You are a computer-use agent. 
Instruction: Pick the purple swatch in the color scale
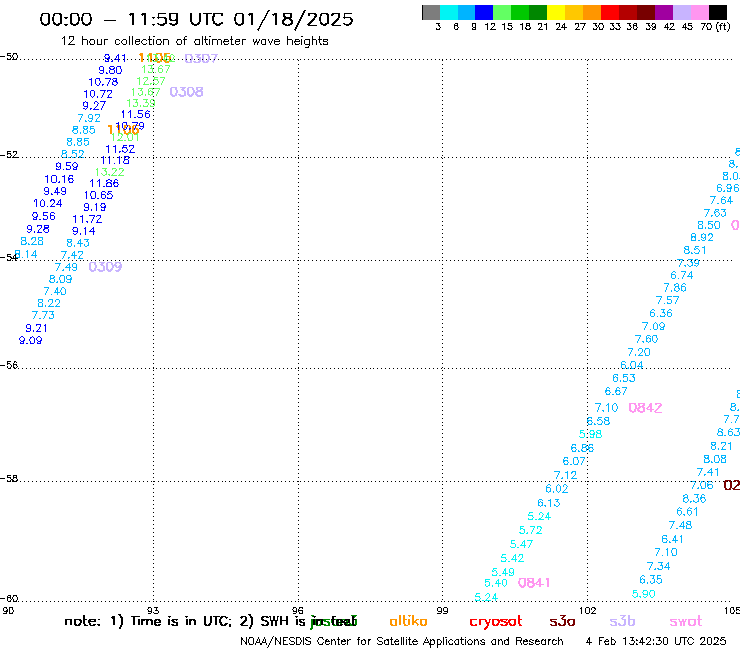point(664,12)
